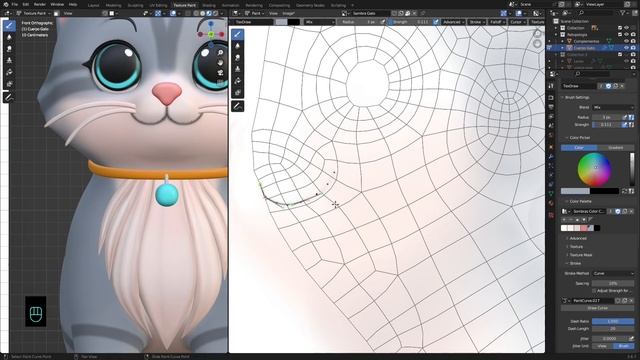Open the Tool properties tab icon
Screen dimensions: 640x360
click(x=551, y=86)
